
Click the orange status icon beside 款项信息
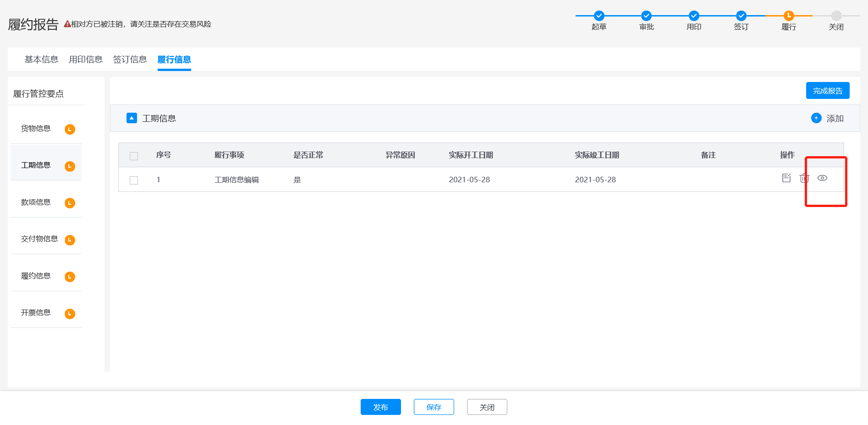pyautogui.click(x=70, y=203)
